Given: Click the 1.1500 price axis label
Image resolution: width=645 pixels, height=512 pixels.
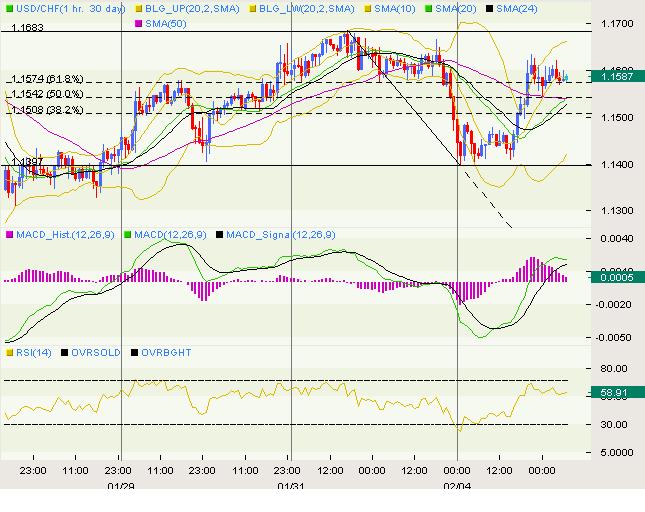Looking at the screenshot, I should click(617, 118).
